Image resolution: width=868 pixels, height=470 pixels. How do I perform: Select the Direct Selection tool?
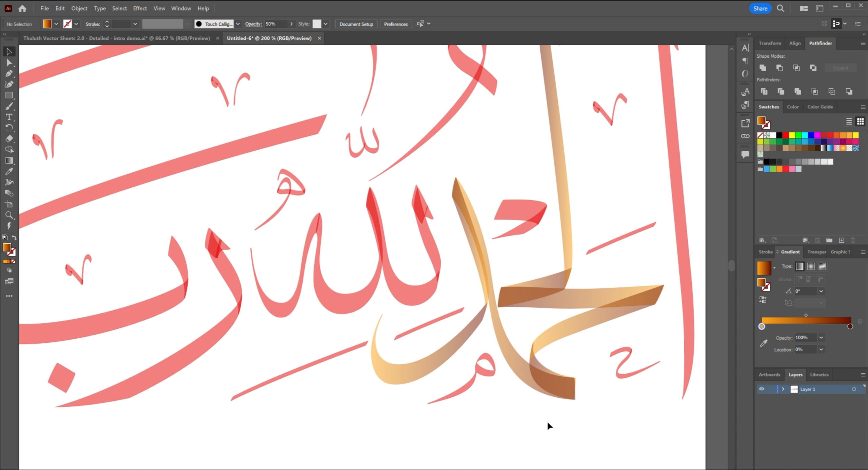9,63
